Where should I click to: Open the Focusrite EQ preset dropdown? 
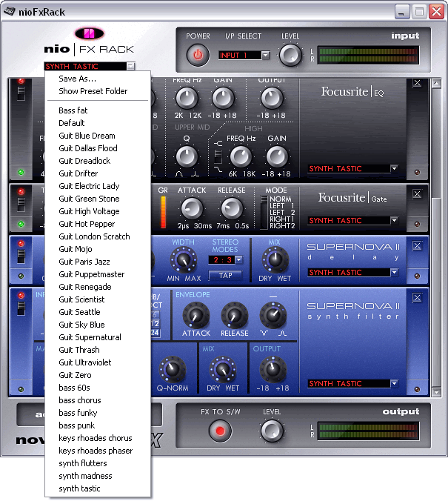click(x=395, y=168)
